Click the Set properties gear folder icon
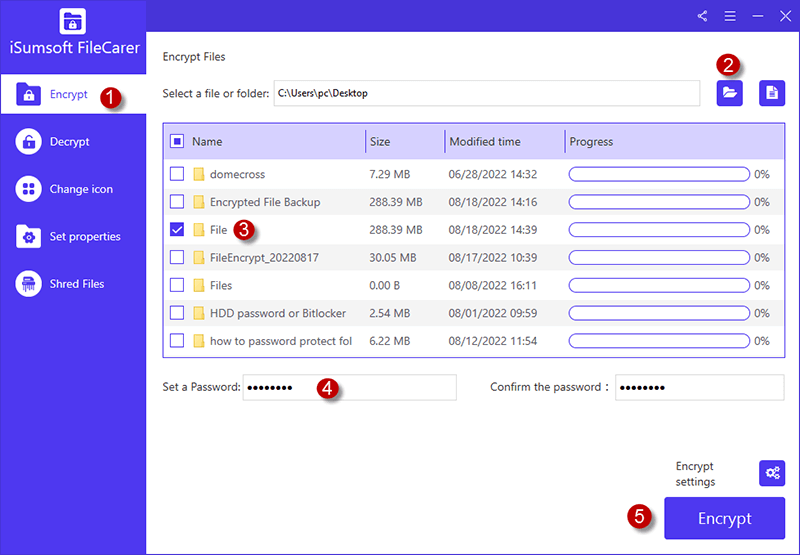This screenshot has width=800, height=555. (29, 236)
